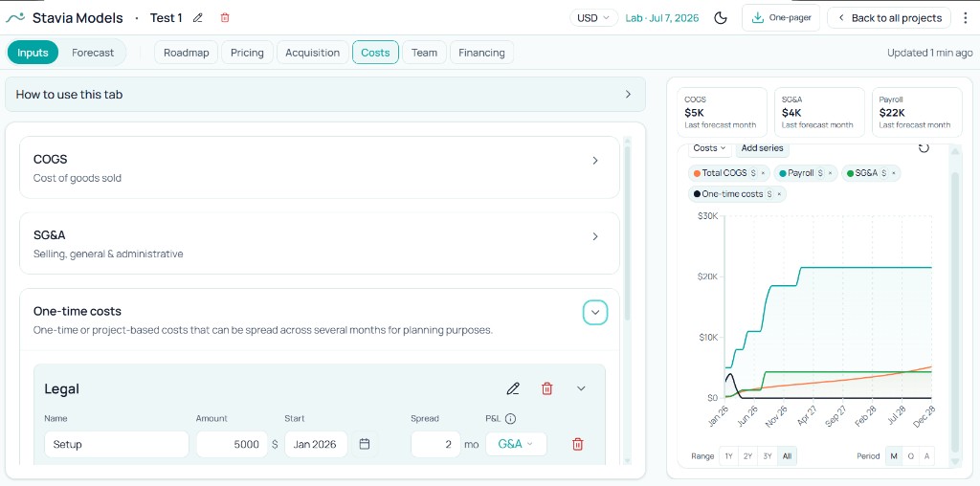Image resolution: width=980 pixels, height=486 pixels.
Task: Collapse the Legal group chevron
Action: coord(581,388)
